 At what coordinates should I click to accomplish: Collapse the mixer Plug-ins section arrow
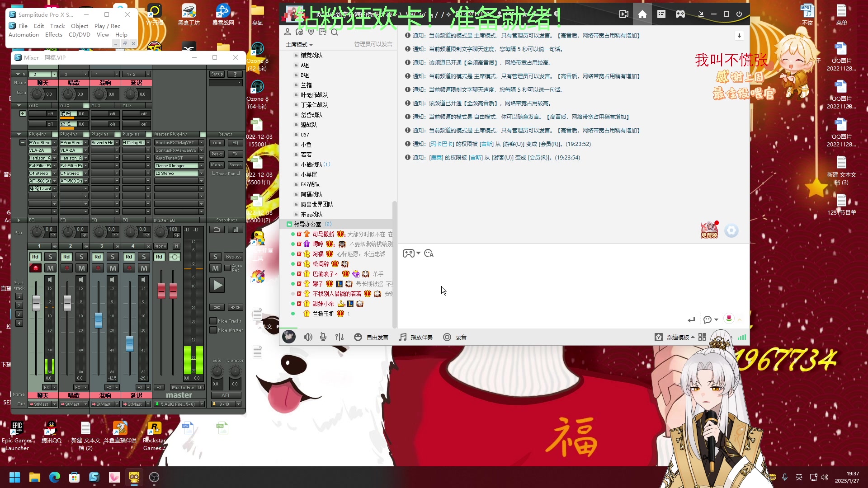[19, 134]
